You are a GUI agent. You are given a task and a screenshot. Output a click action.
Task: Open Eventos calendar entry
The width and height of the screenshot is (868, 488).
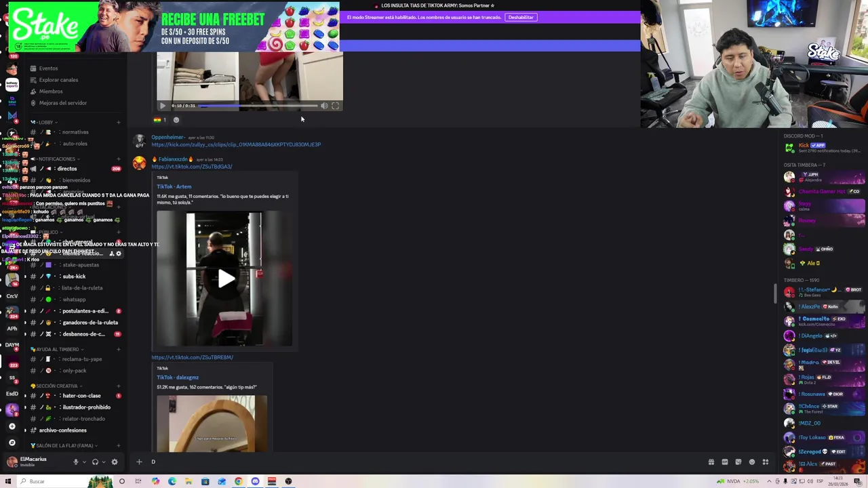click(48, 68)
